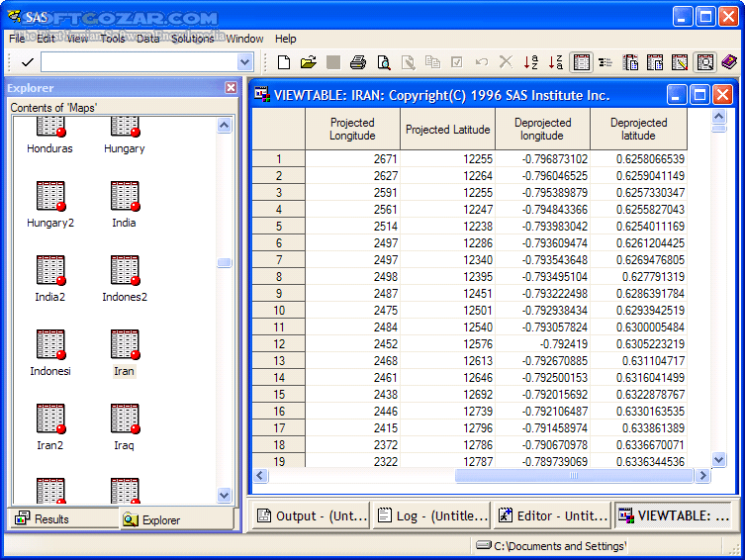Click the Print Preview toolbar icon
Viewport: 745px width, 560px height.
click(382, 62)
